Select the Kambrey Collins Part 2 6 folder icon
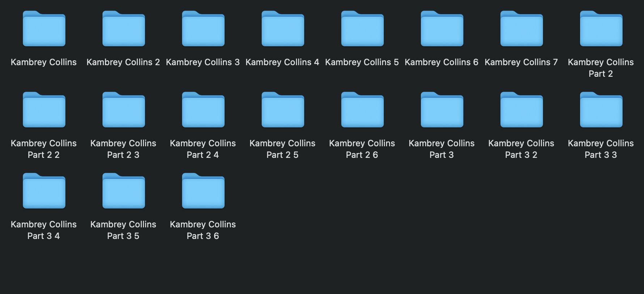 362,110
